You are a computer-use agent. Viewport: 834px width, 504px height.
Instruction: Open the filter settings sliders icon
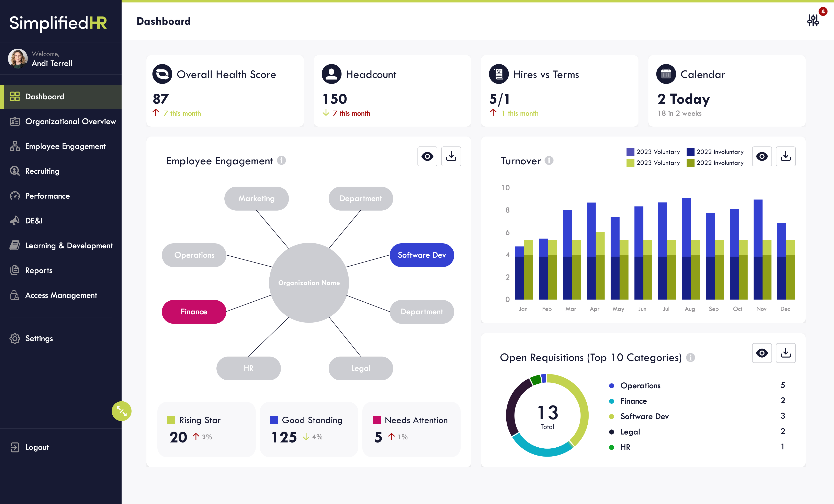point(813,21)
